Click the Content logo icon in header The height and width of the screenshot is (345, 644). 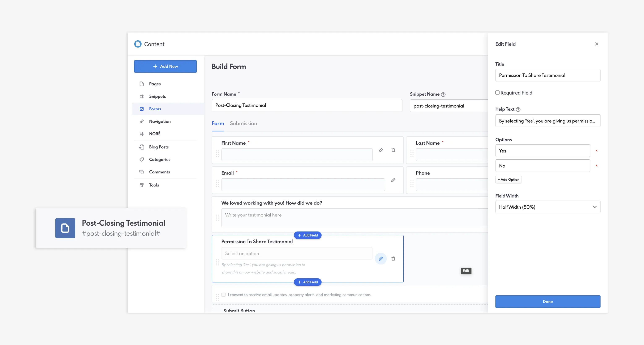pyautogui.click(x=138, y=44)
